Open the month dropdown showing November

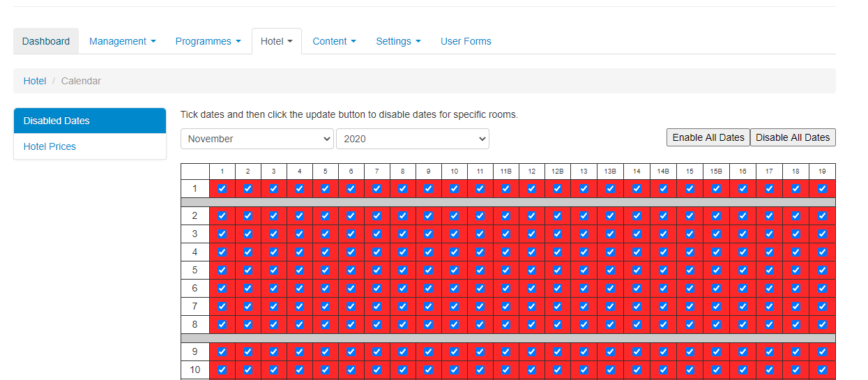[257, 139]
